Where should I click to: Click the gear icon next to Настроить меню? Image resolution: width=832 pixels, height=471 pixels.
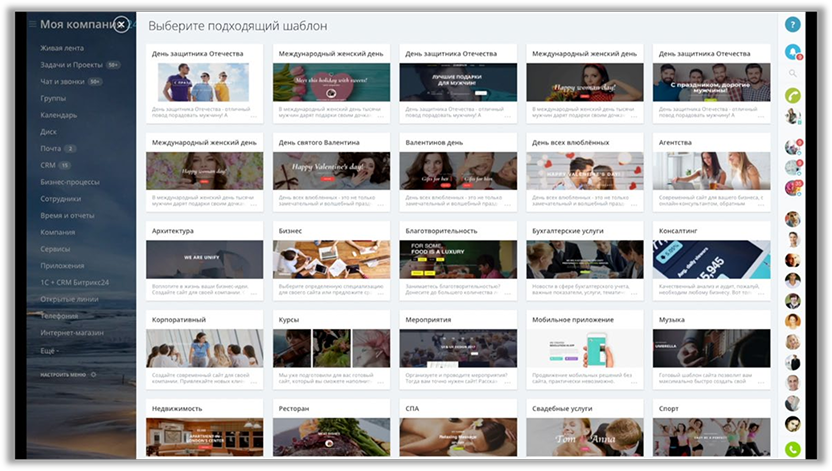tap(93, 374)
